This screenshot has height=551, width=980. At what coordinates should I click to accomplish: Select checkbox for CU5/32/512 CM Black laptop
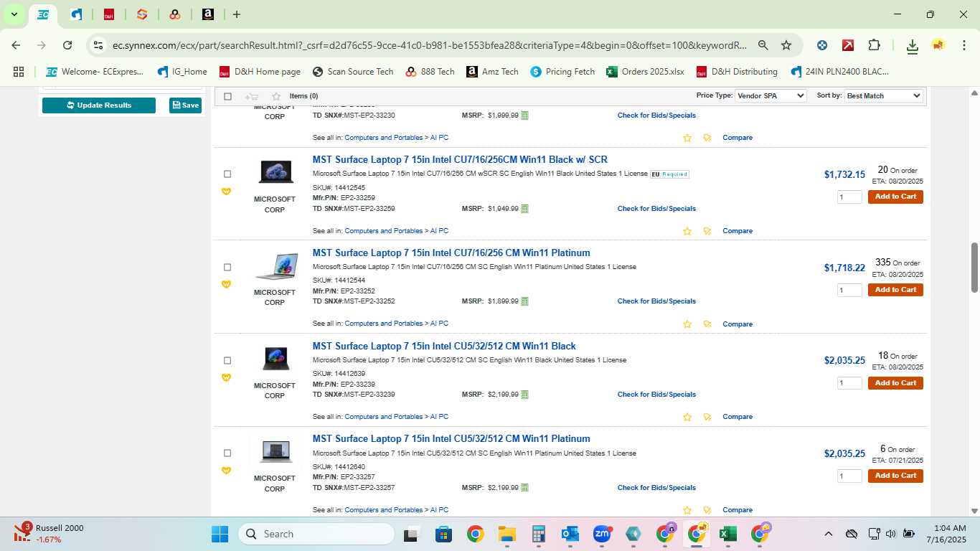[x=227, y=360]
